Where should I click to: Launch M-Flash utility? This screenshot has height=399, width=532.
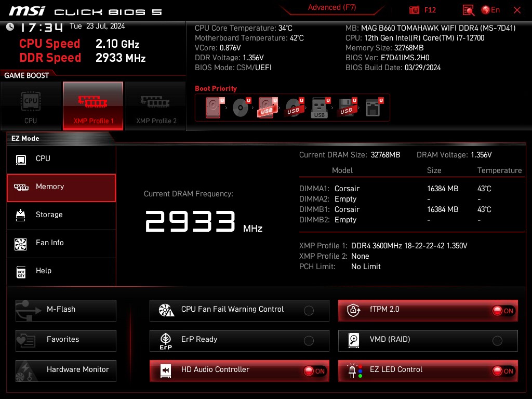coord(66,311)
